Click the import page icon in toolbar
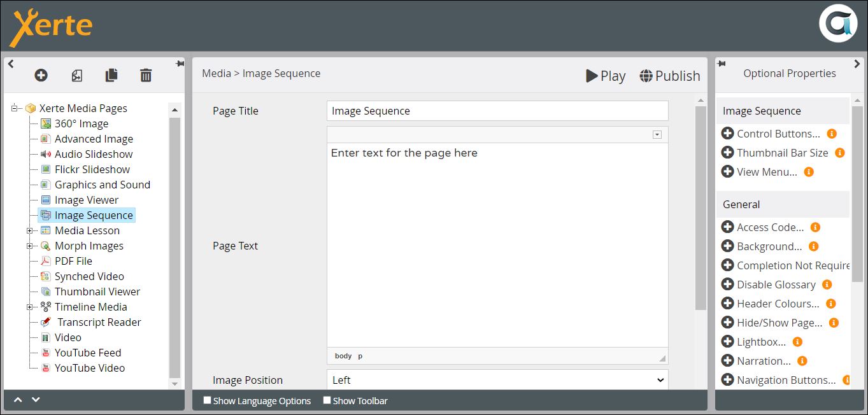 (76, 76)
